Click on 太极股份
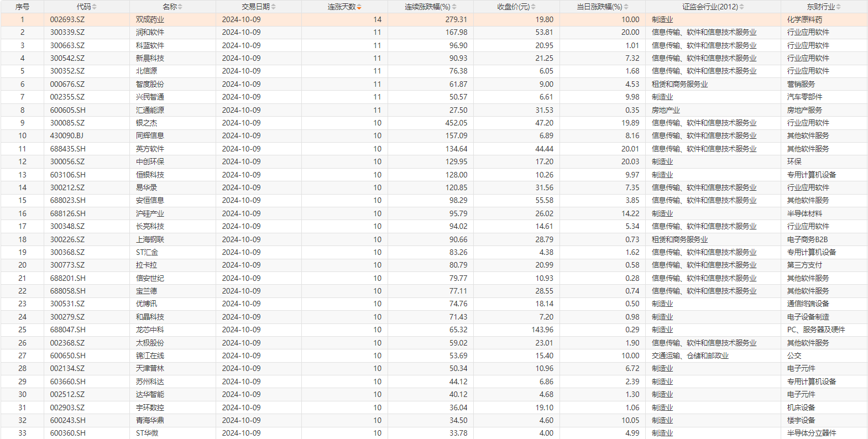This screenshot has height=439, width=868. click(x=150, y=343)
